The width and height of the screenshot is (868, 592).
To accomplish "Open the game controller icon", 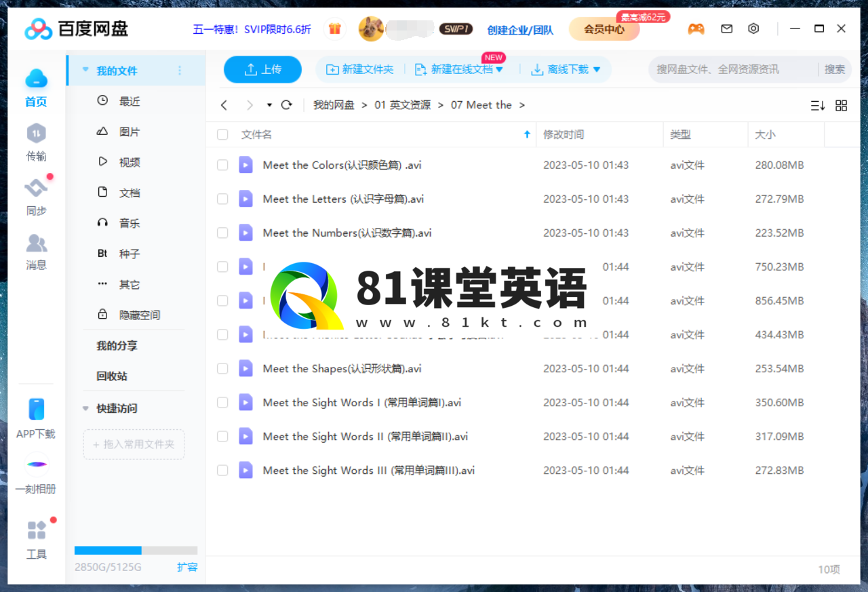I will [x=696, y=29].
